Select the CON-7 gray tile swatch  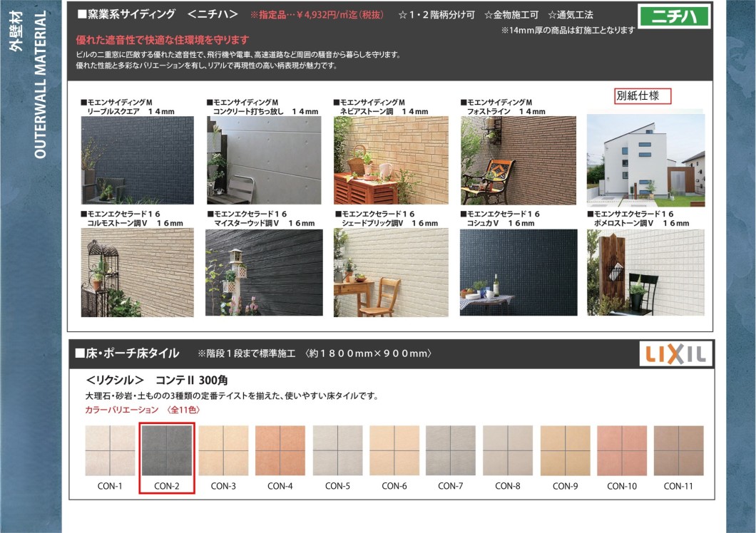pyautogui.click(x=451, y=450)
